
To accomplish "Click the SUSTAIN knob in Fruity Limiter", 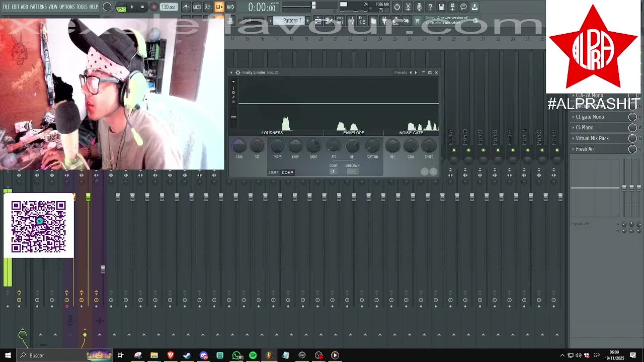I will point(372,146).
